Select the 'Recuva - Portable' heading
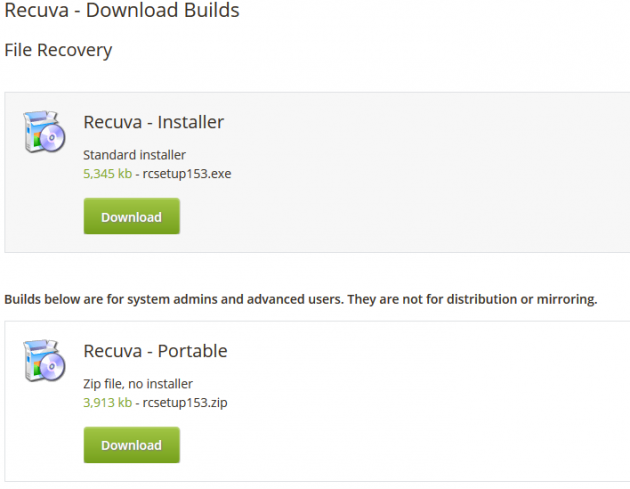This screenshot has width=630, height=489. click(155, 351)
